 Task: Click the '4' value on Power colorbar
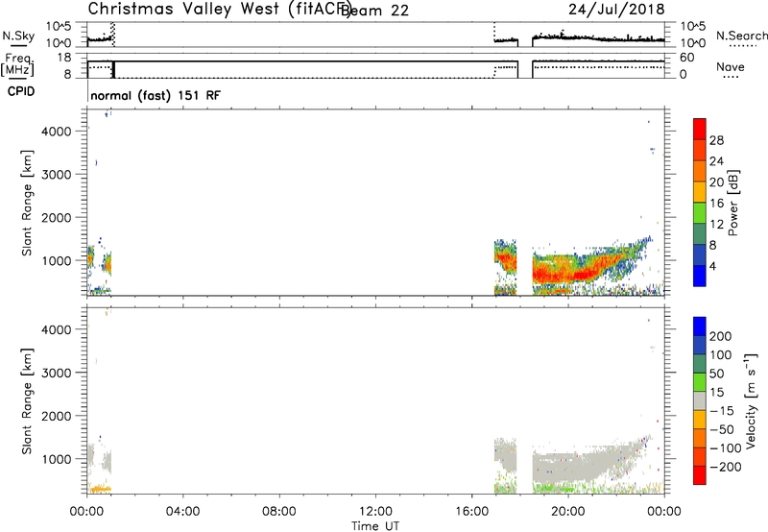[712, 266]
